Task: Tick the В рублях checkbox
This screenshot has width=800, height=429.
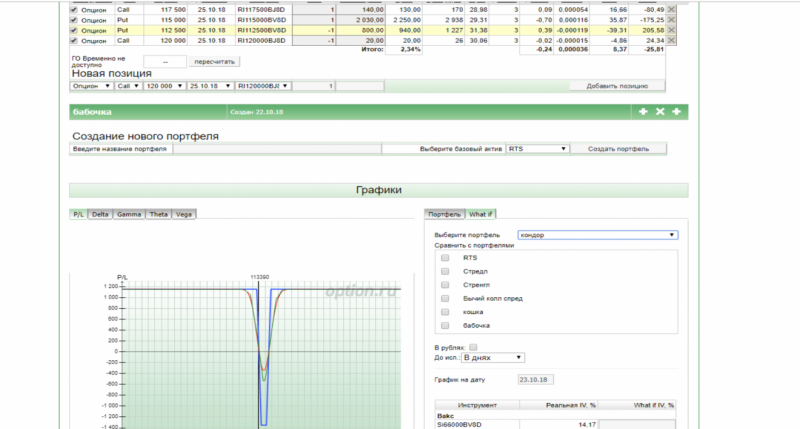Action: tap(474, 346)
